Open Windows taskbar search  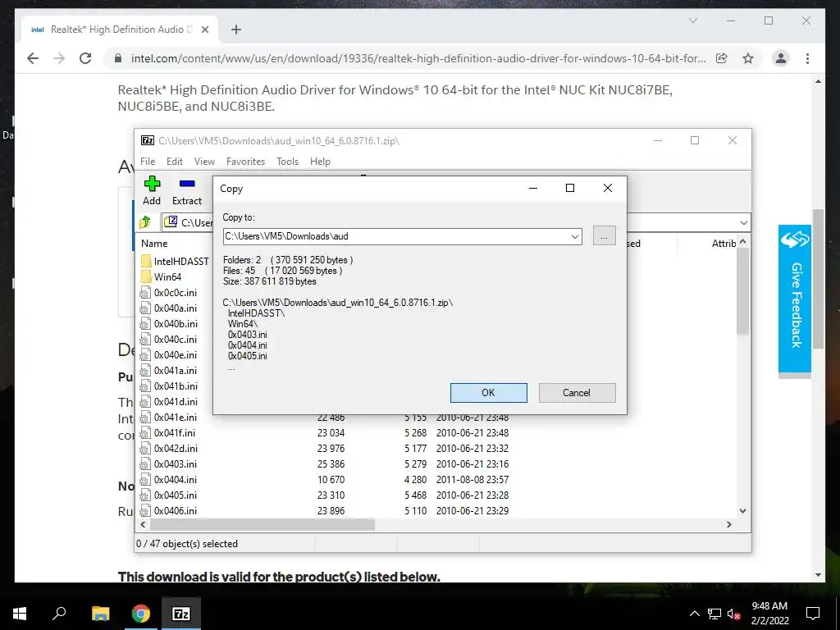59,614
